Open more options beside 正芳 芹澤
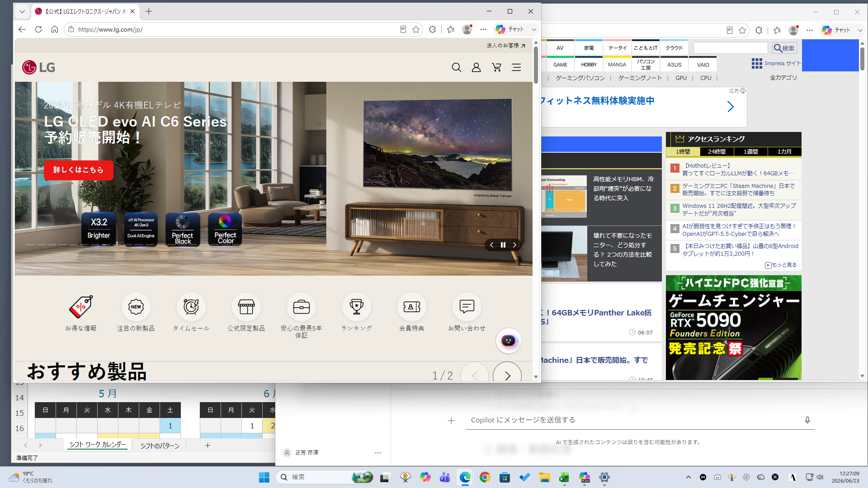This screenshot has width=868, height=488. (378, 452)
